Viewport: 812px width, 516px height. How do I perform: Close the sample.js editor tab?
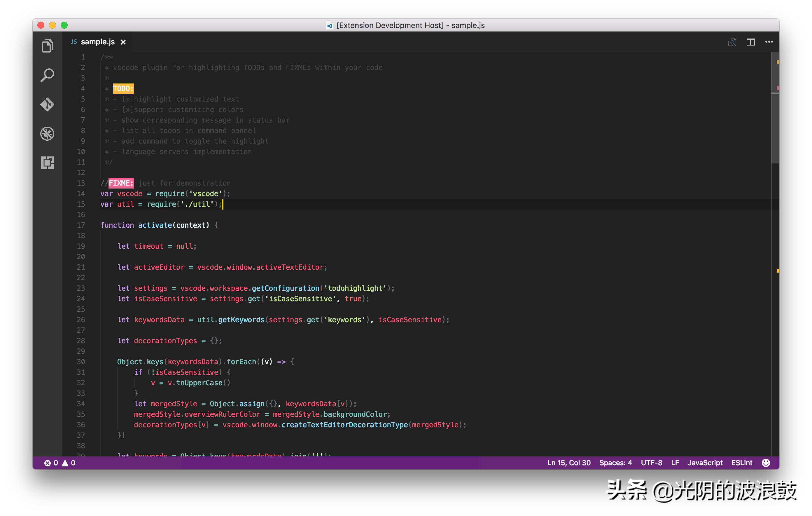click(x=123, y=42)
